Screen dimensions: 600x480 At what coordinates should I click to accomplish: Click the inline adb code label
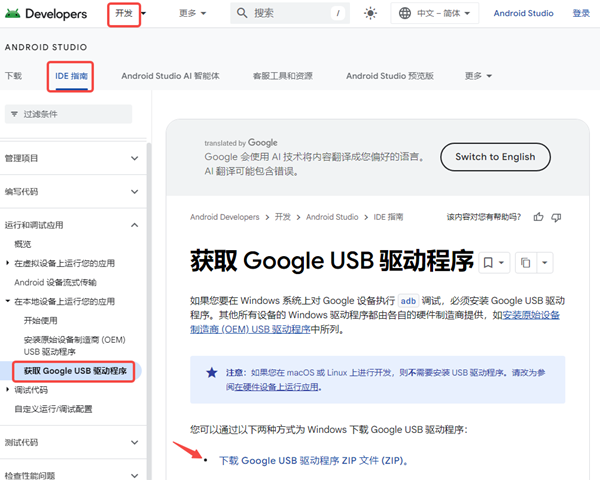click(x=408, y=301)
